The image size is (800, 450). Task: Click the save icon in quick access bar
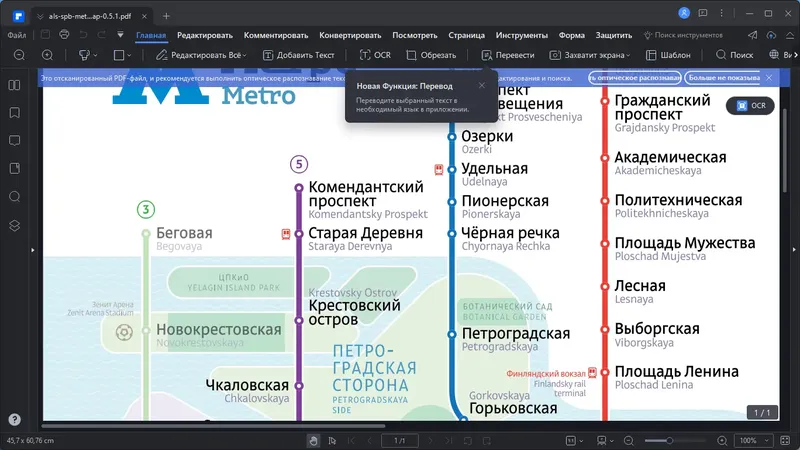[45, 35]
